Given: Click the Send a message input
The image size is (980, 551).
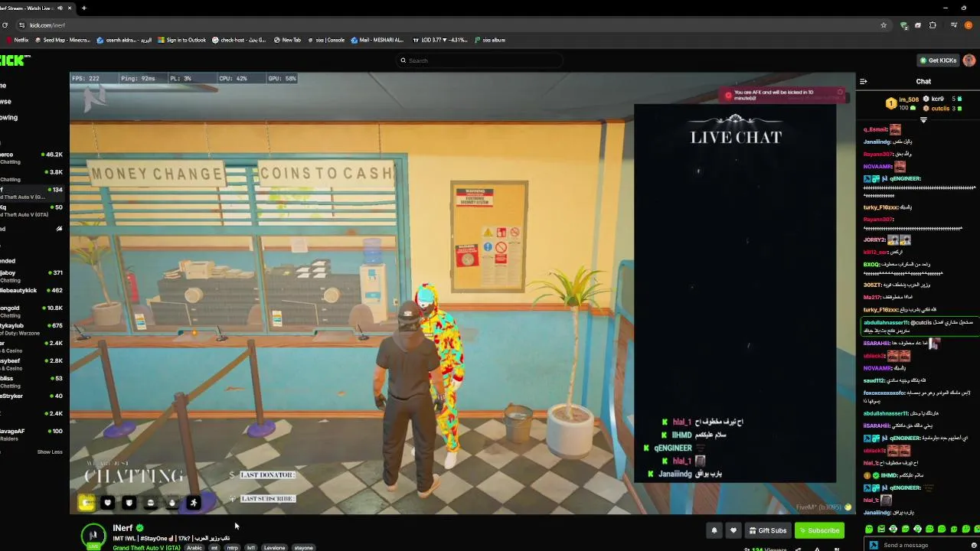Looking at the screenshot, I should tap(923, 545).
